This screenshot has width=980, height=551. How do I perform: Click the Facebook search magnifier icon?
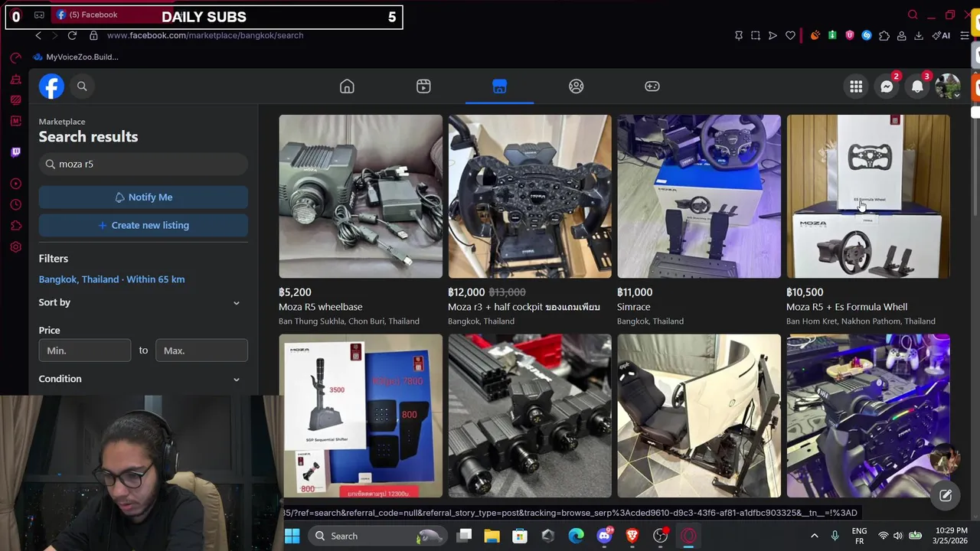pyautogui.click(x=82, y=86)
